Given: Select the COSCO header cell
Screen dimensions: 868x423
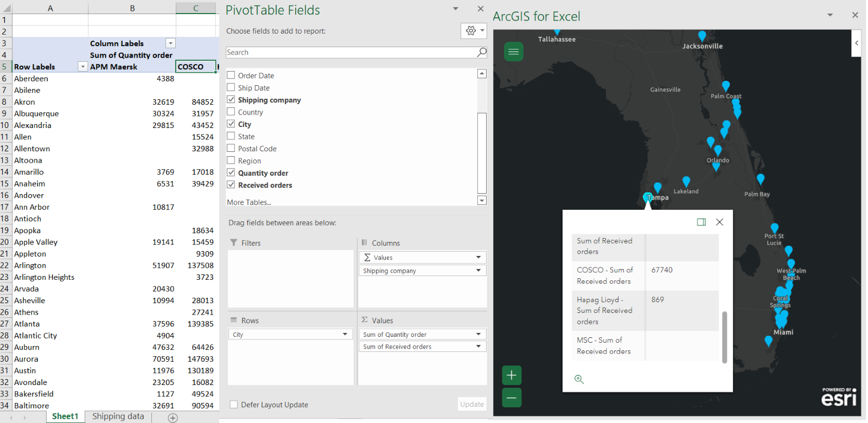Looking at the screenshot, I should tap(196, 67).
